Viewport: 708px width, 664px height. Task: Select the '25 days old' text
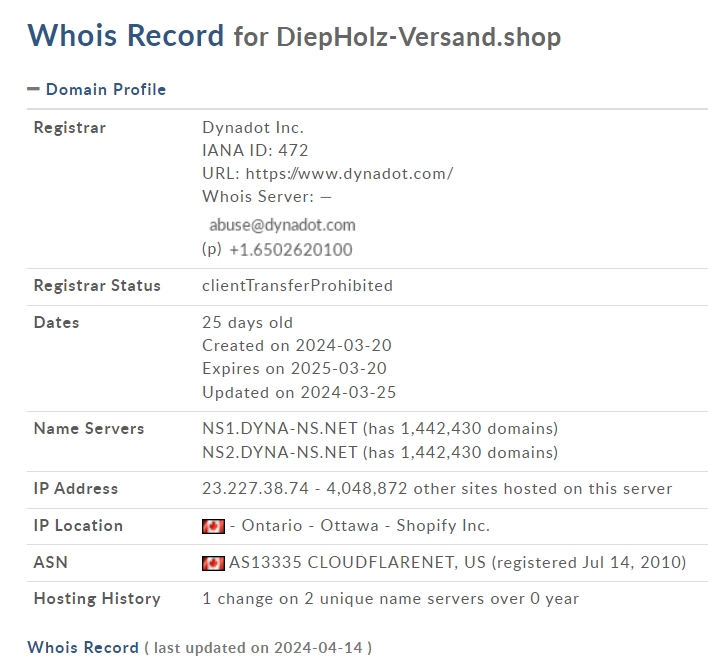pos(247,323)
